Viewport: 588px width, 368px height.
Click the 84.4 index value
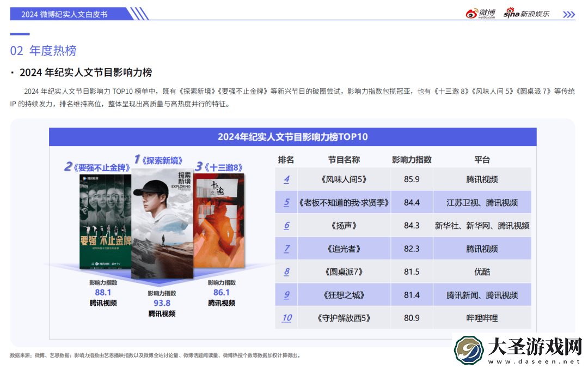412,202
